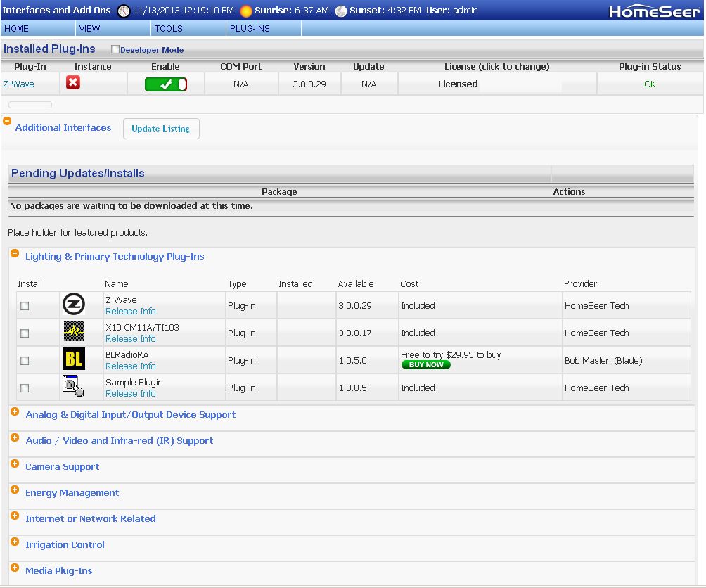Click the available version 1.0.0.5
The height and width of the screenshot is (588, 706).
point(352,388)
